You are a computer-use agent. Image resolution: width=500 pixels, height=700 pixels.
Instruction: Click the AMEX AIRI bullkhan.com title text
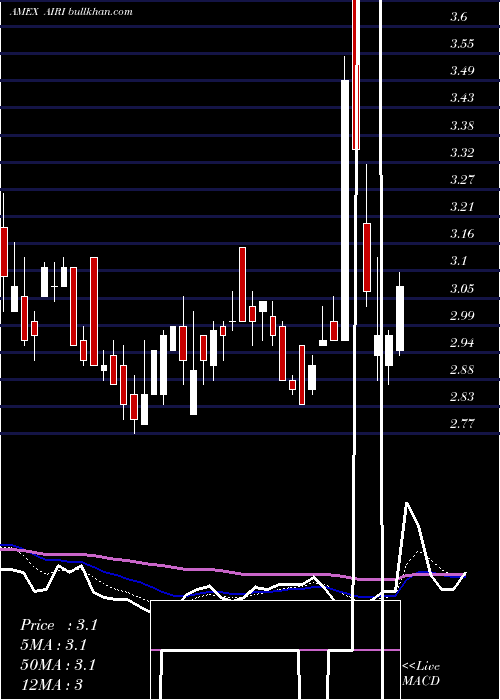[71, 12]
